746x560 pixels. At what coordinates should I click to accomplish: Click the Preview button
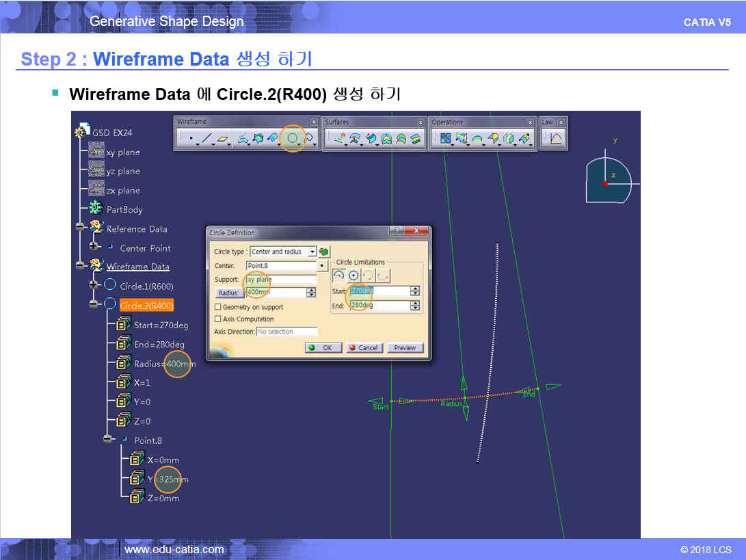405,347
